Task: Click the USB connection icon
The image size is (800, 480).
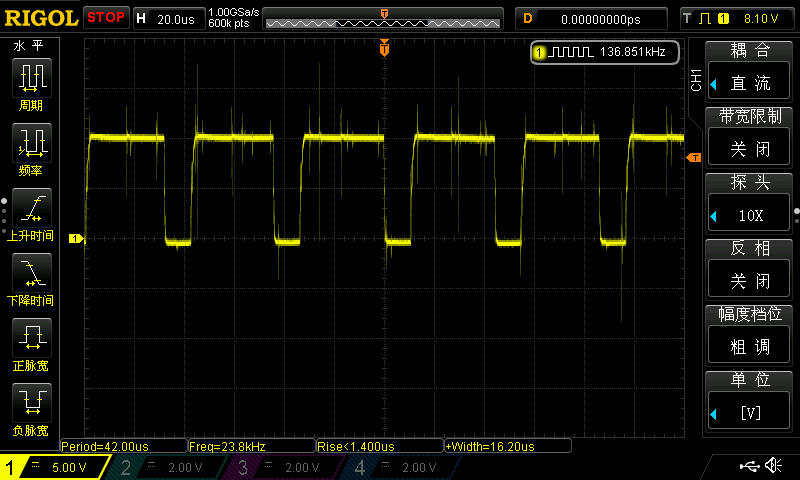Action: pyautogui.click(x=749, y=465)
